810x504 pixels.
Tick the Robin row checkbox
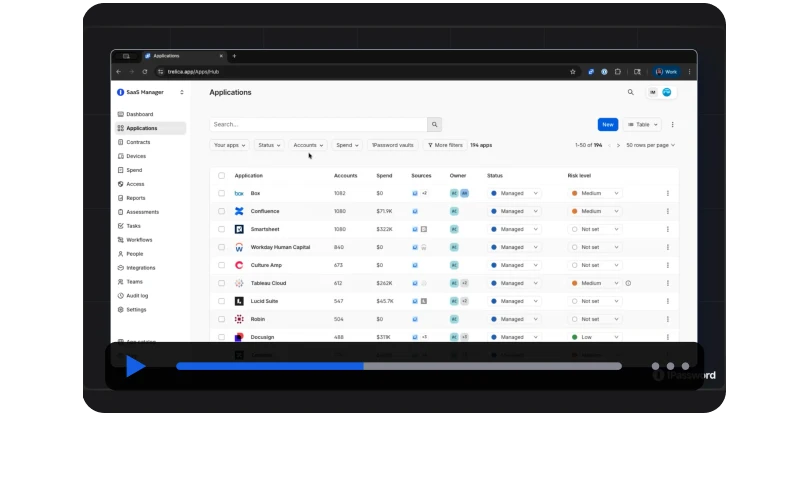click(x=222, y=319)
